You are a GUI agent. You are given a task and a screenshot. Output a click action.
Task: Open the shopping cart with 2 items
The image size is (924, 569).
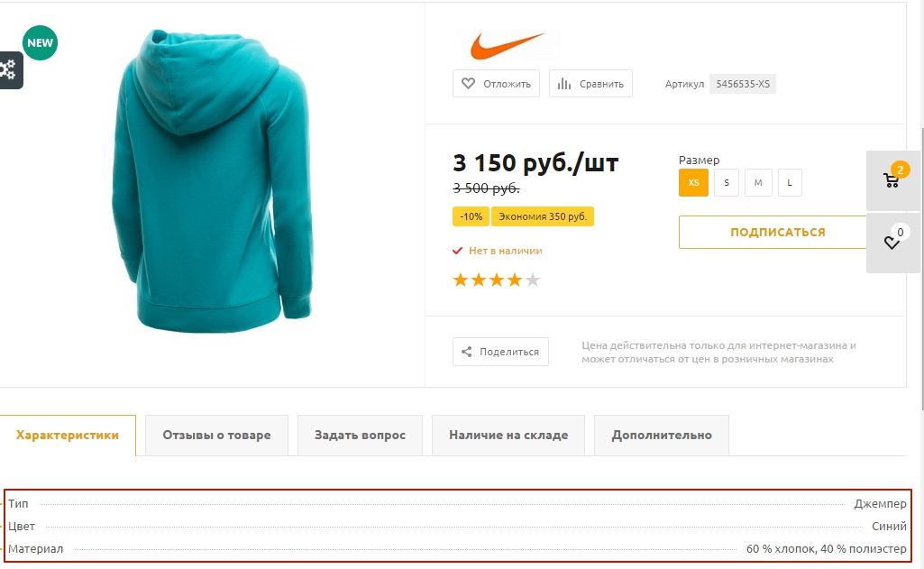tap(894, 179)
